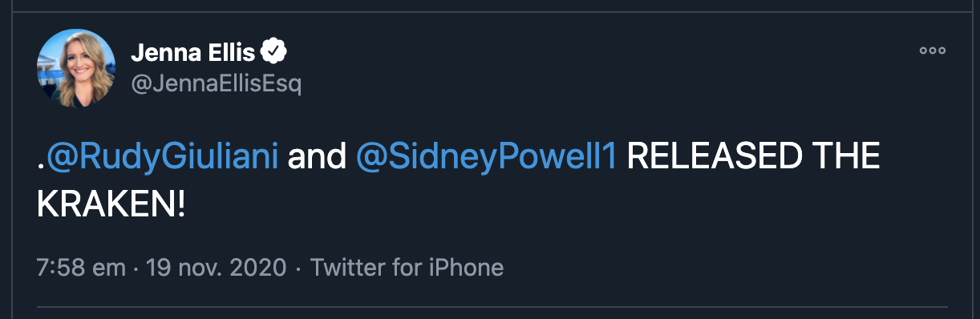Click the divider line below the timestamp
The image size is (980, 319).
[x=492, y=306]
